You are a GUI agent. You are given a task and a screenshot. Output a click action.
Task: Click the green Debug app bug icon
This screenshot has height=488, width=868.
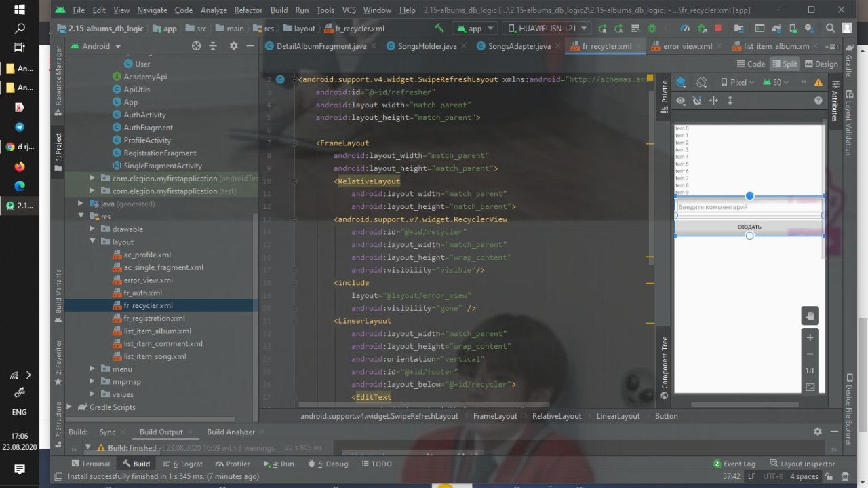coord(650,29)
